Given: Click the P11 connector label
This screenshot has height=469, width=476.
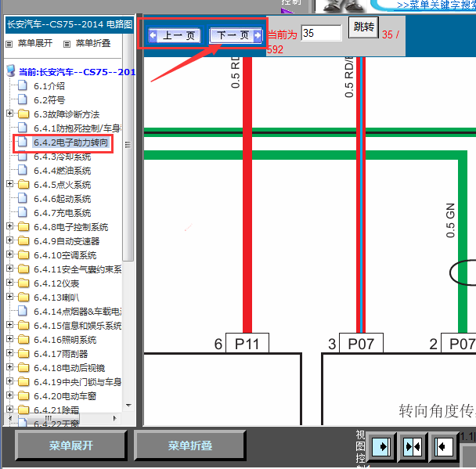Looking at the screenshot, I should (x=247, y=344).
